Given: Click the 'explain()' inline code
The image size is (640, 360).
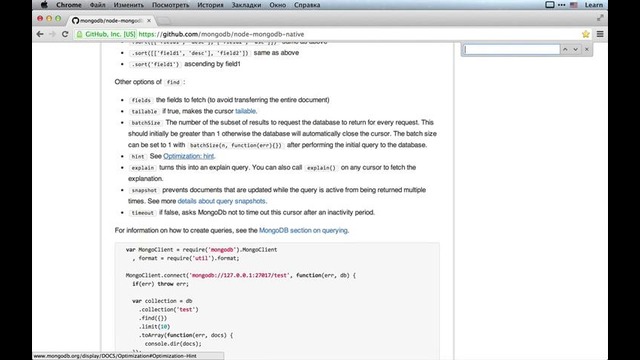Looking at the screenshot, I should click(x=321, y=168).
